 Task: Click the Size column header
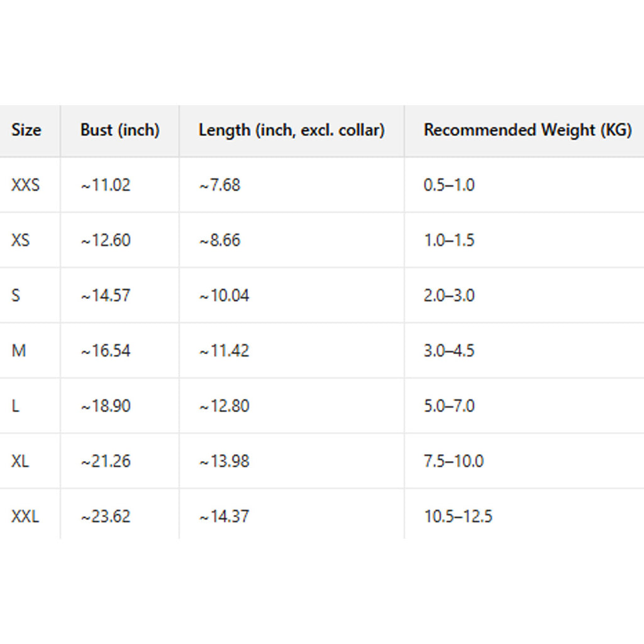tap(26, 130)
